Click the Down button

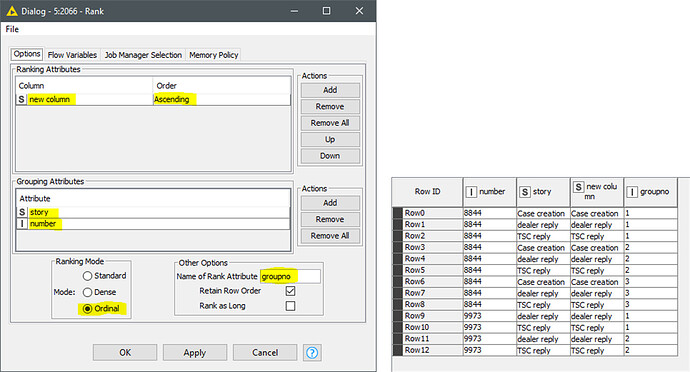pos(330,156)
